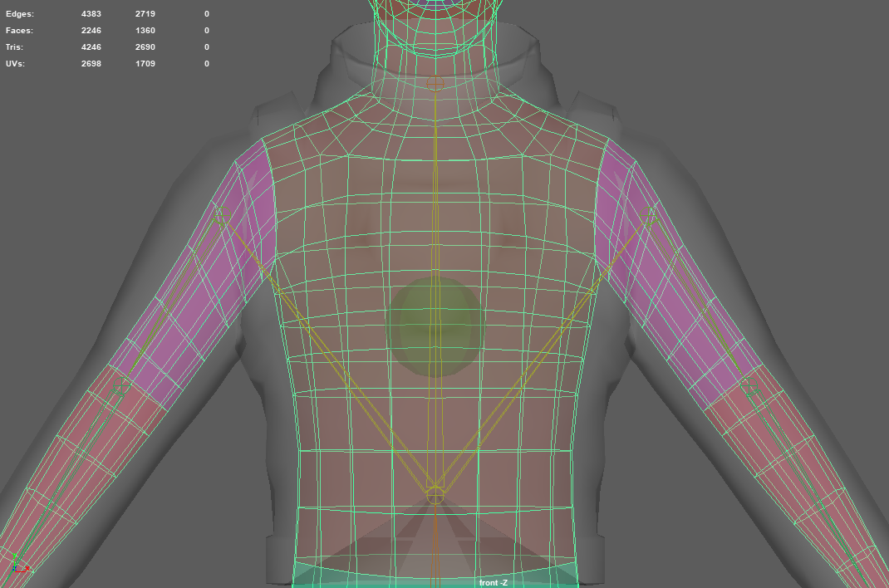Click the zero in the Faces row
Image resolution: width=889 pixels, height=588 pixels.
[x=207, y=31]
